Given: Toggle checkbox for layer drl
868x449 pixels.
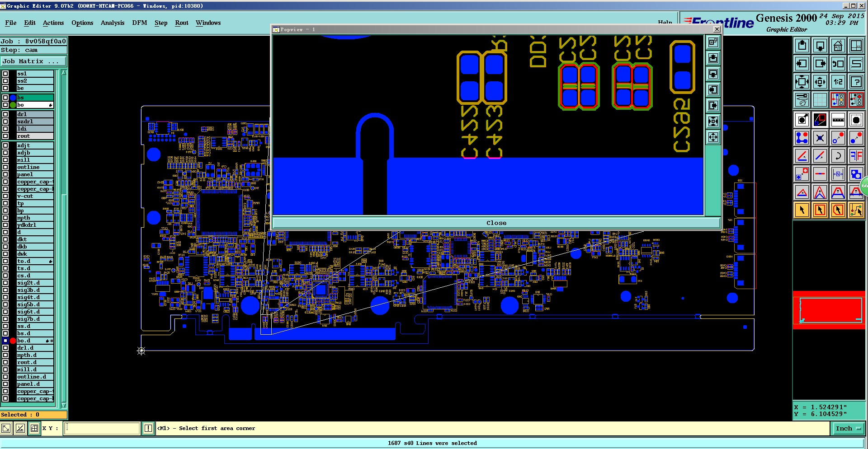Looking at the screenshot, I should point(5,114).
